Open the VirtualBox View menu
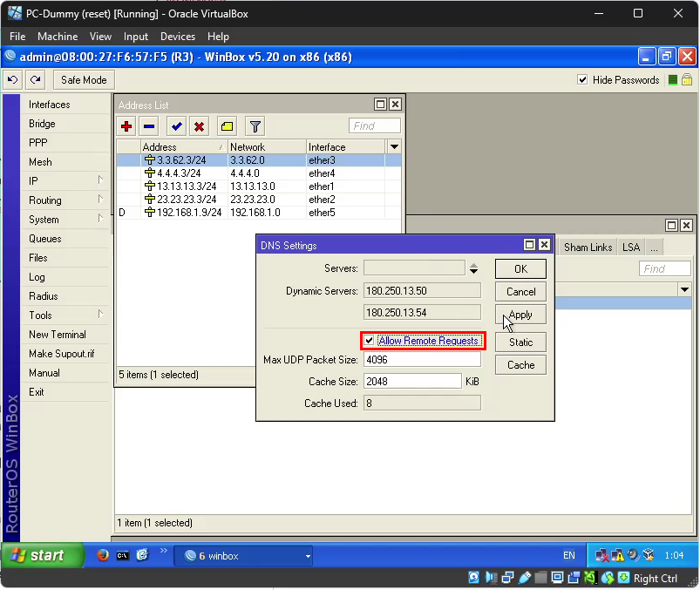The image size is (700, 590). tap(100, 37)
